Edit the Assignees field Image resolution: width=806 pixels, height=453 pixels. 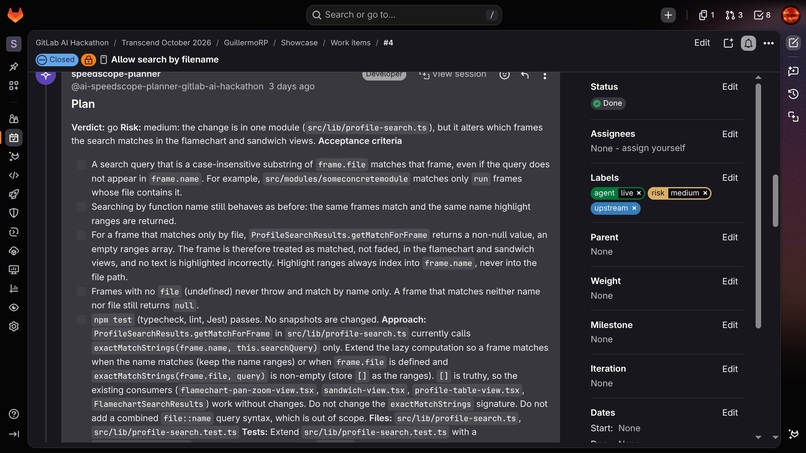click(730, 134)
